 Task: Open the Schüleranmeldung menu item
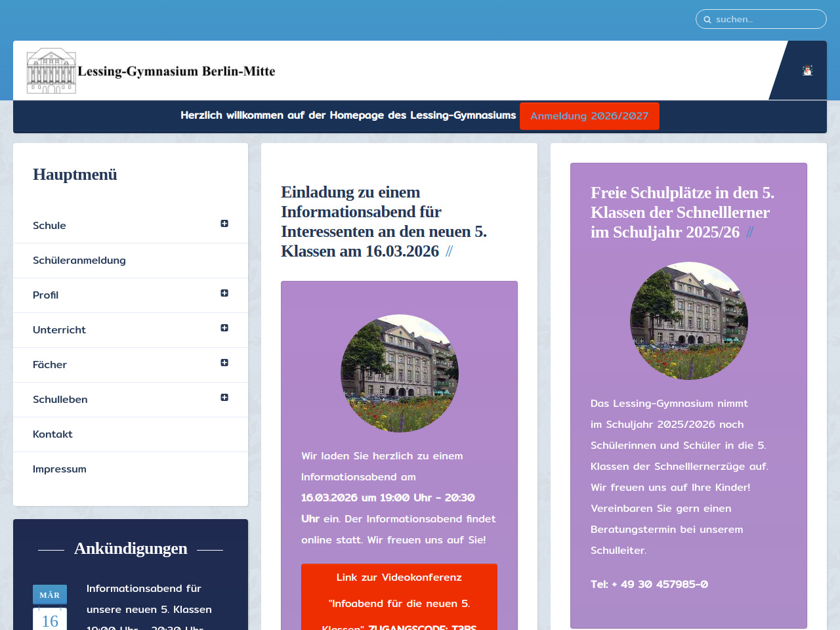click(79, 261)
